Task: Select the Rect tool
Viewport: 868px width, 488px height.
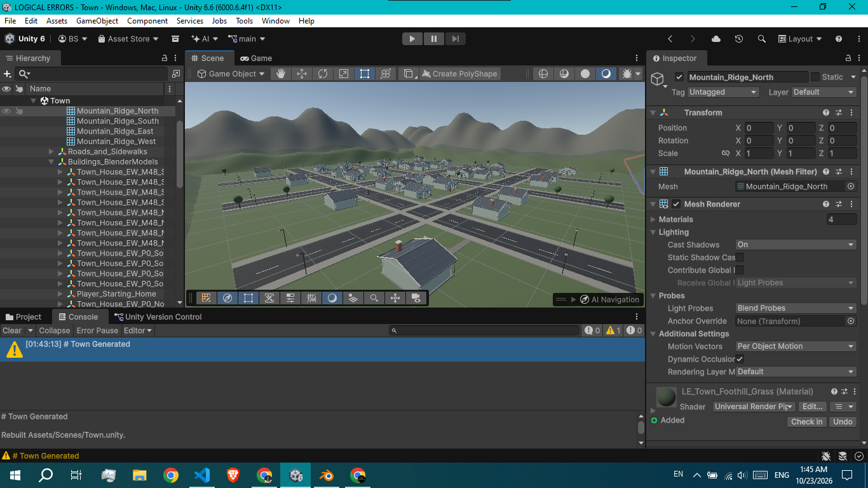Action: 365,74
